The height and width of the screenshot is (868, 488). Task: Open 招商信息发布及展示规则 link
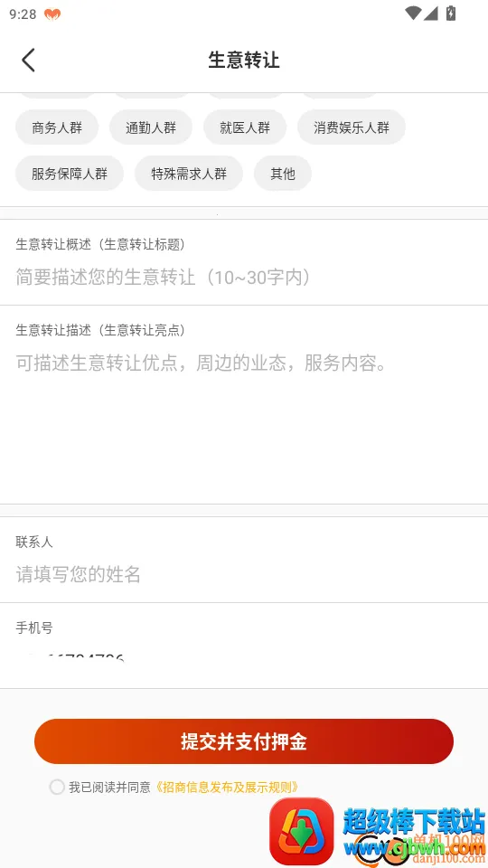click(x=226, y=787)
